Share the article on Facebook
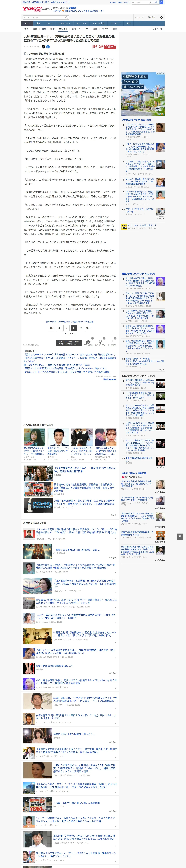 (48, 47)
